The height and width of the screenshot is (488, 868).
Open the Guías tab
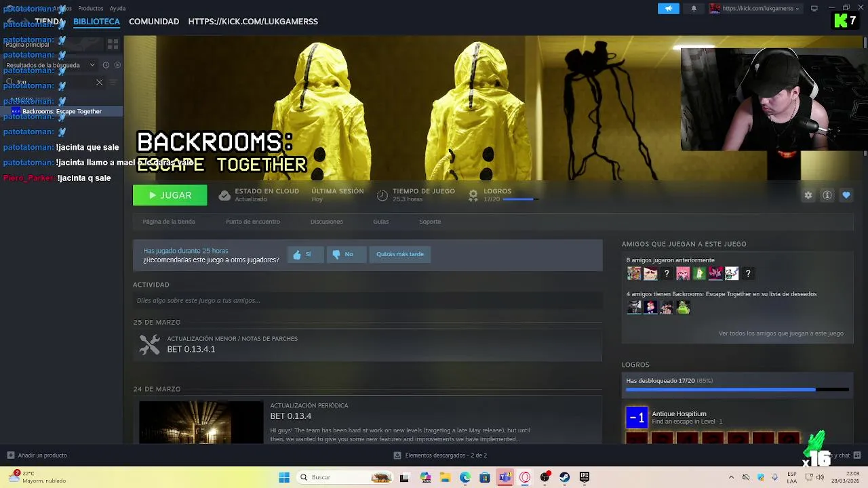381,222
